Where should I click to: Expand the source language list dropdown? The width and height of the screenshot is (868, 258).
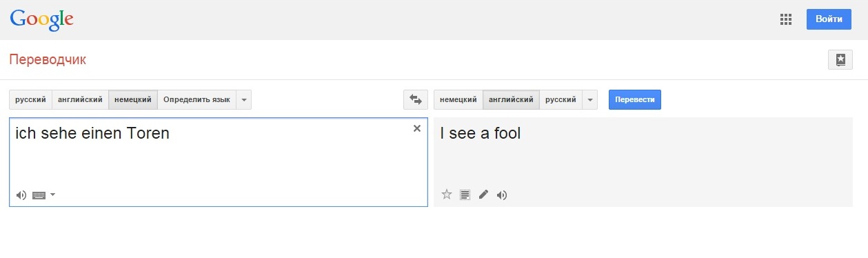(243, 99)
